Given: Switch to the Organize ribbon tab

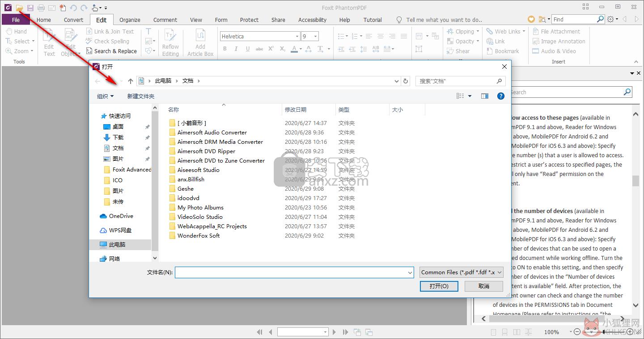Looking at the screenshot, I should [x=130, y=20].
